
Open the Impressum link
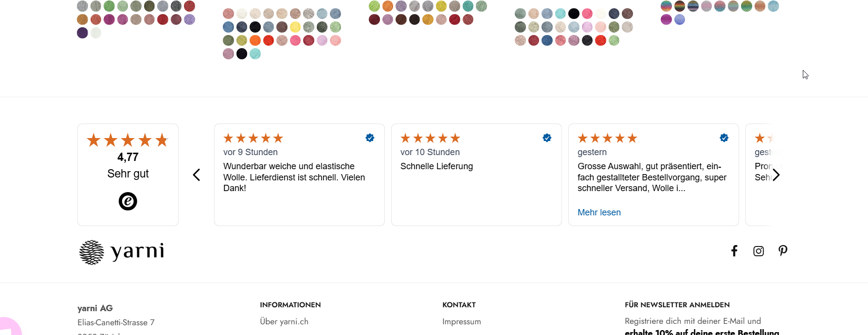coord(462,321)
